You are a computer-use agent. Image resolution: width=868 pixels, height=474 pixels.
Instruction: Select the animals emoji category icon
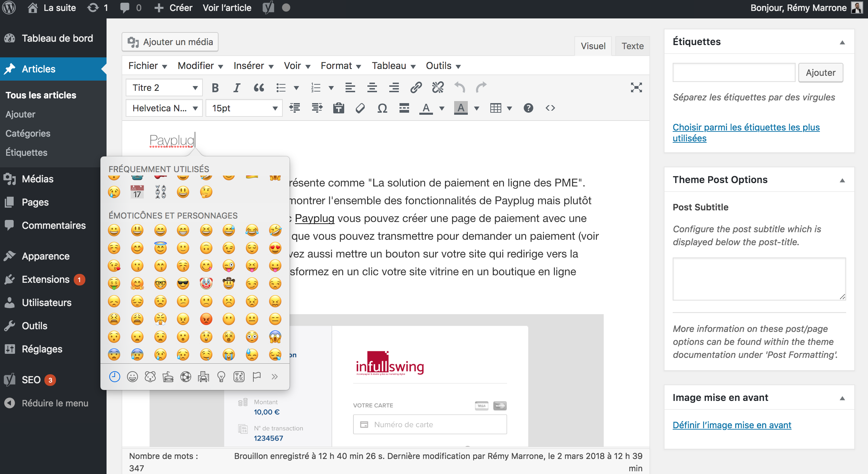150,377
